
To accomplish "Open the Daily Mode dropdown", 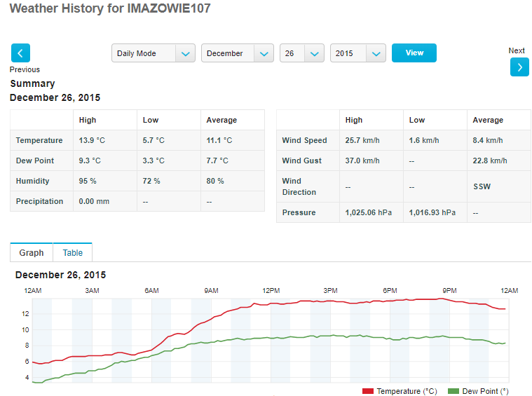I will [153, 53].
